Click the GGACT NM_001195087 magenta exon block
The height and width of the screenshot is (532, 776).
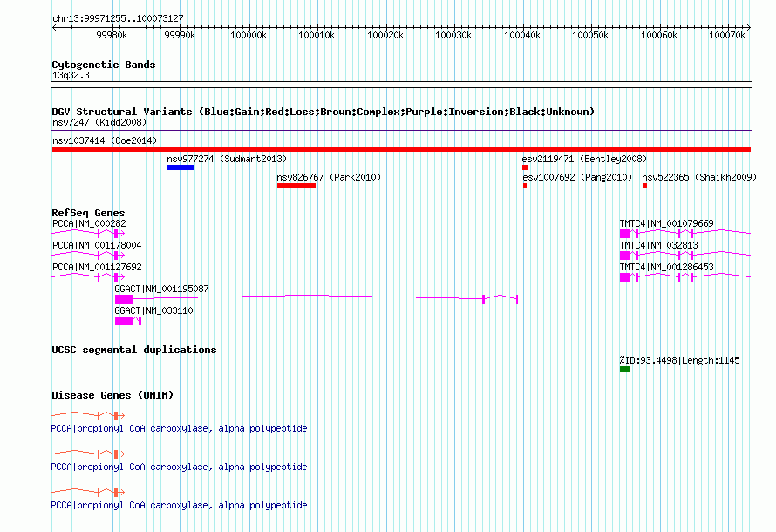click(124, 299)
